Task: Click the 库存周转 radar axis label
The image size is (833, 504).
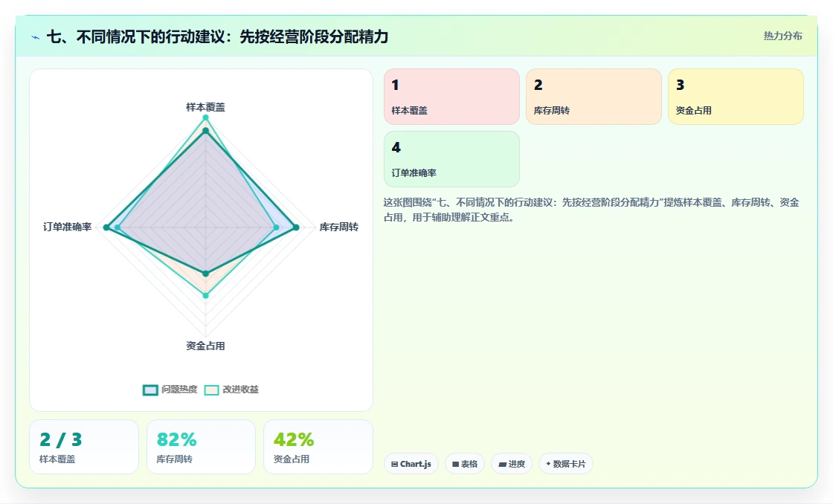Action: (x=339, y=227)
